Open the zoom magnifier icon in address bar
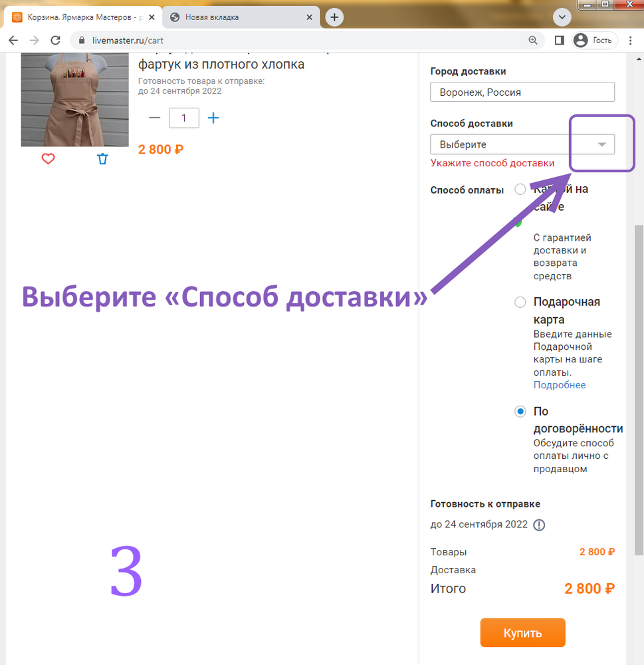The image size is (644, 665). 533,41
